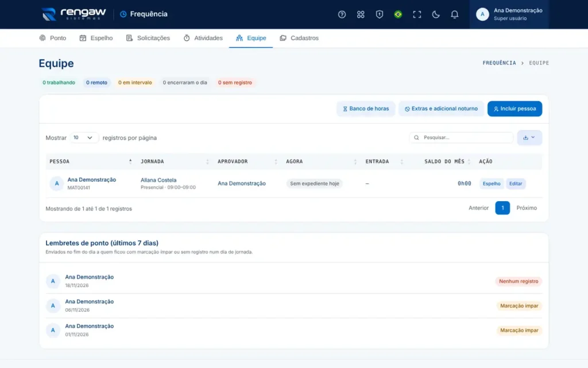Open Espelho for Ana Demonstração row
The height and width of the screenshot is (368, 588).
tap(492, 183)
